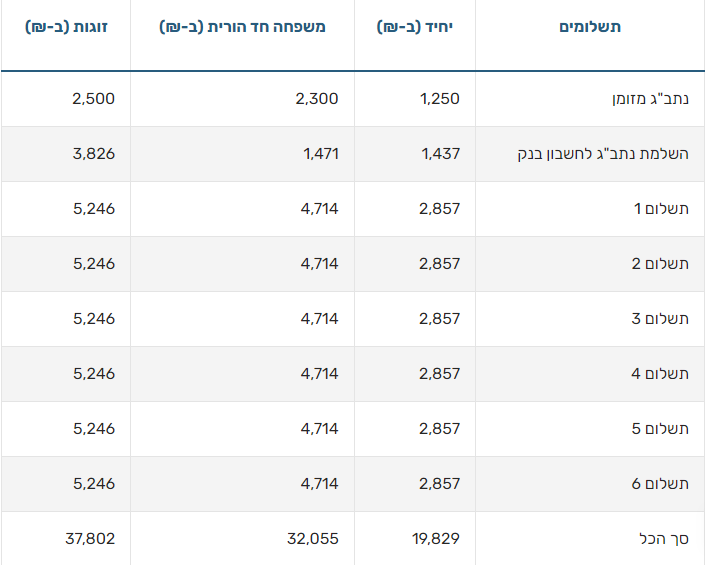705x565 pixels.
Task: Select the 1,437 cell value
Action: tap(441, 154)
